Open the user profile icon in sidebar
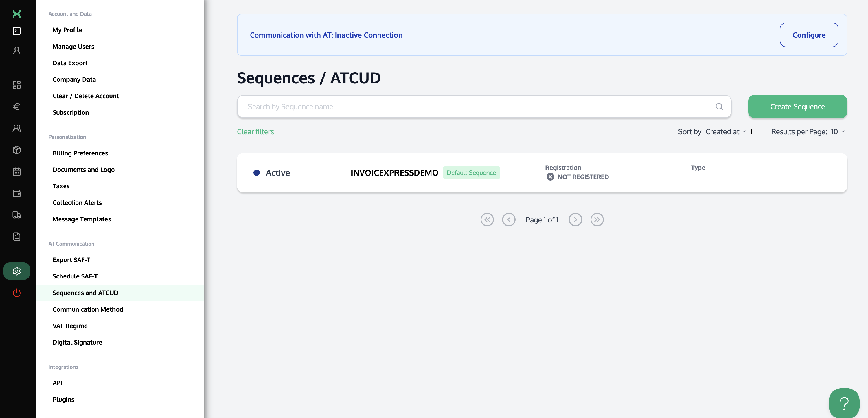Image resolution: width=868 pixels, height=418 pixels. click(16, 51)
